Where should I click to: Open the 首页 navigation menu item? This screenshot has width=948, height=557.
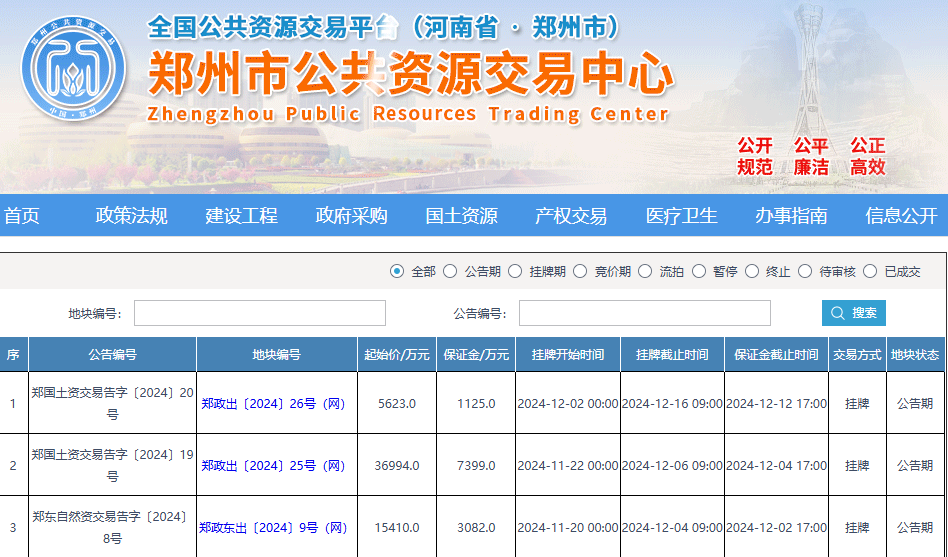pyautogui.click(x=22, y=216)
